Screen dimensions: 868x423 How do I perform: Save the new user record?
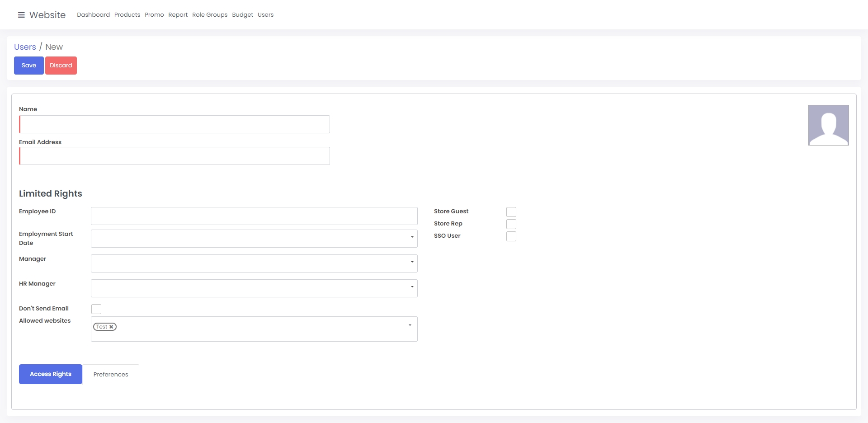tap(29, 66)
